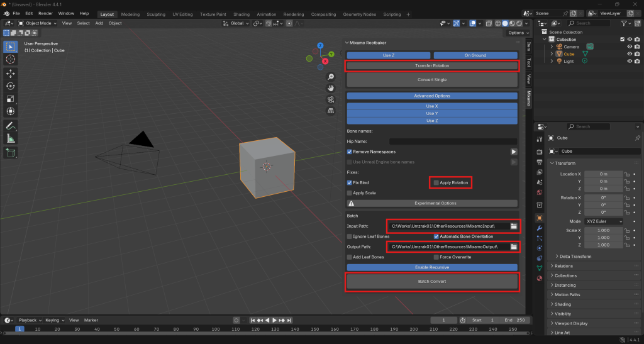Click the Transfer Rotation button
Image resolution: width=644 pixels, height=344 pixels.
click(x=432, y=65)
